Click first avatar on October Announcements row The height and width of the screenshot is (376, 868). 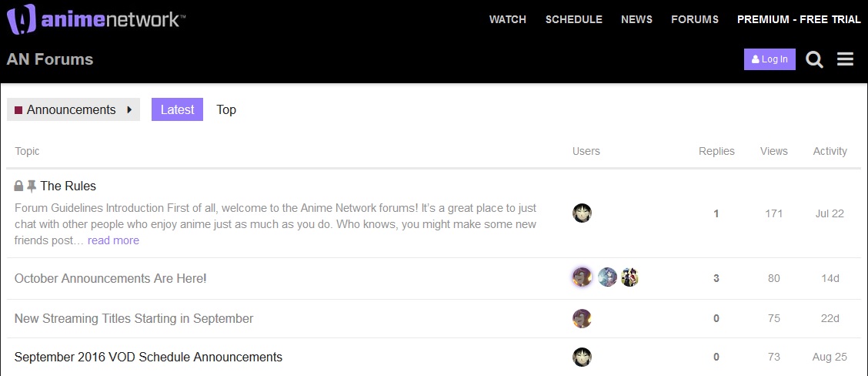tap(582, 277)
